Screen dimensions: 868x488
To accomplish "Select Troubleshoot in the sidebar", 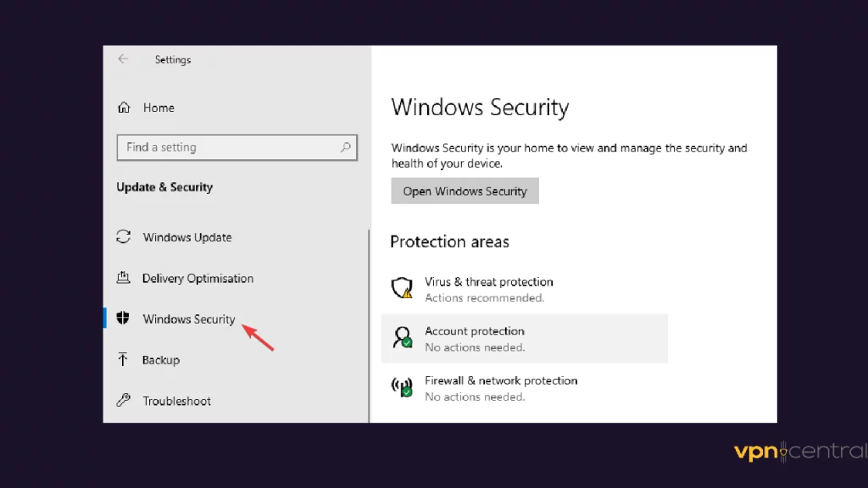I will (177, 401).
